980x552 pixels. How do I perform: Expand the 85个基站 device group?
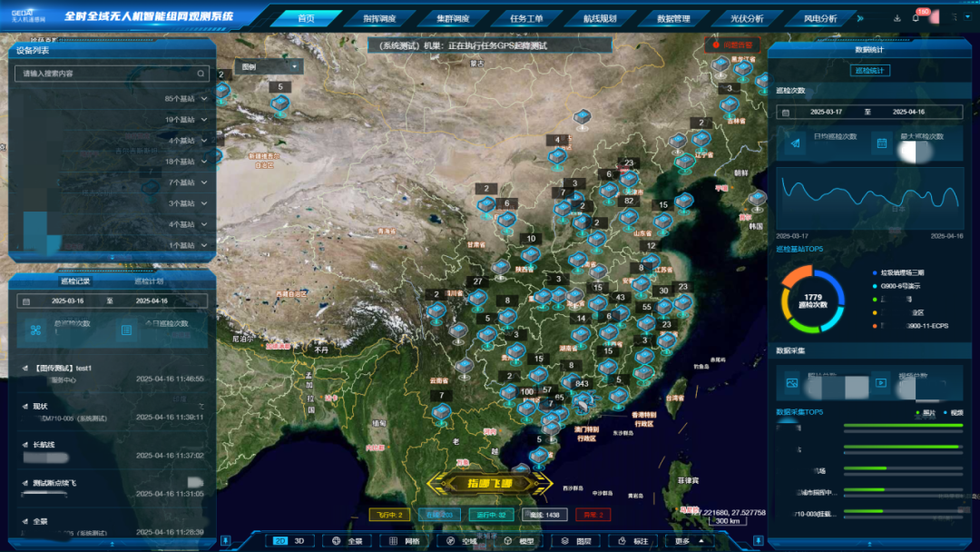point(186,98)
